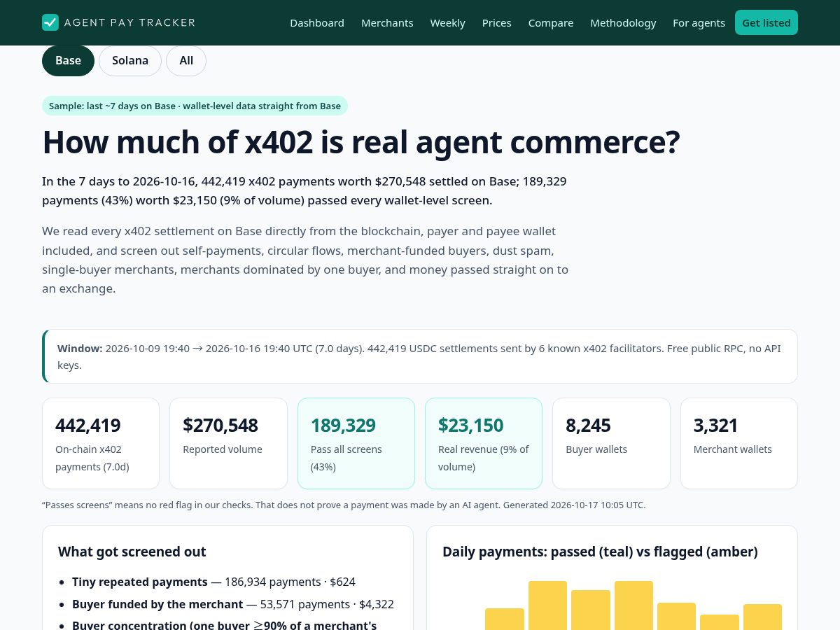Select the All chains filter
Viewport: 840px width, 630px height.
click(x=186, y=61)
